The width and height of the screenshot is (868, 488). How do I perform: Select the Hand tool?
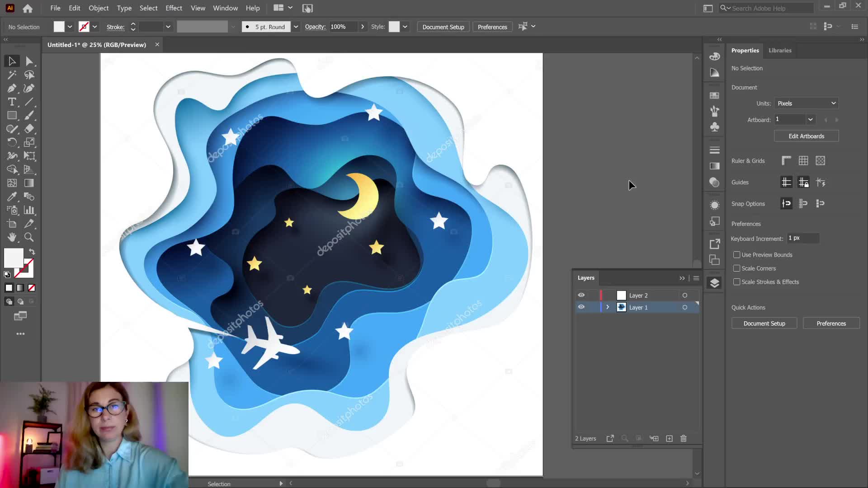pyautogui.click(x=12, y=237)
